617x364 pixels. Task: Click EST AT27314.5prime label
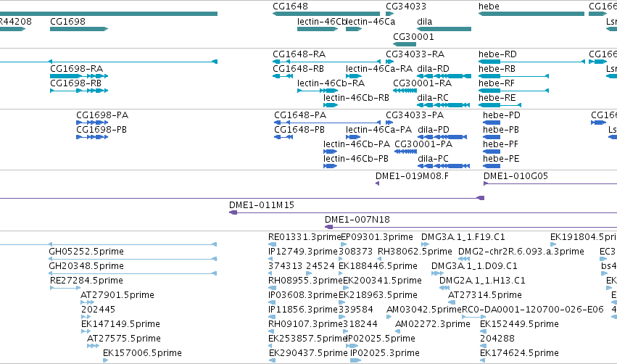click(485, 295)
